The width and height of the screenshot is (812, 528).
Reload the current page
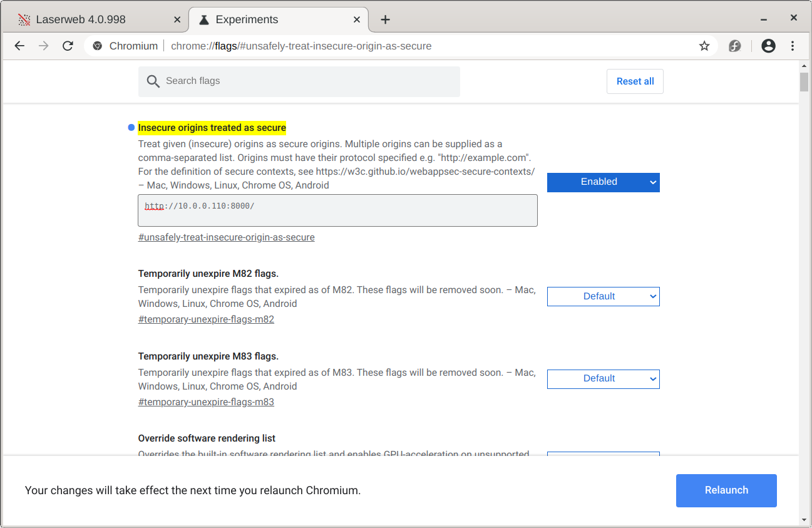(x=68, y=46)
